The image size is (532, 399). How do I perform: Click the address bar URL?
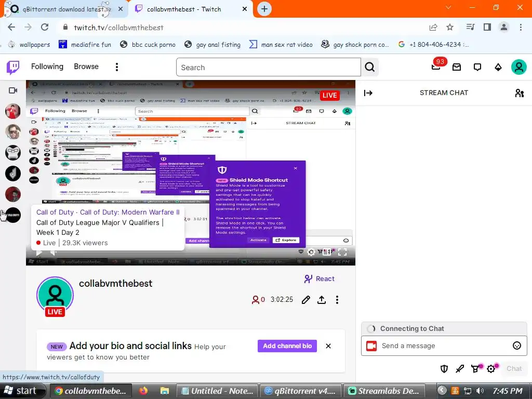(119, 28)
